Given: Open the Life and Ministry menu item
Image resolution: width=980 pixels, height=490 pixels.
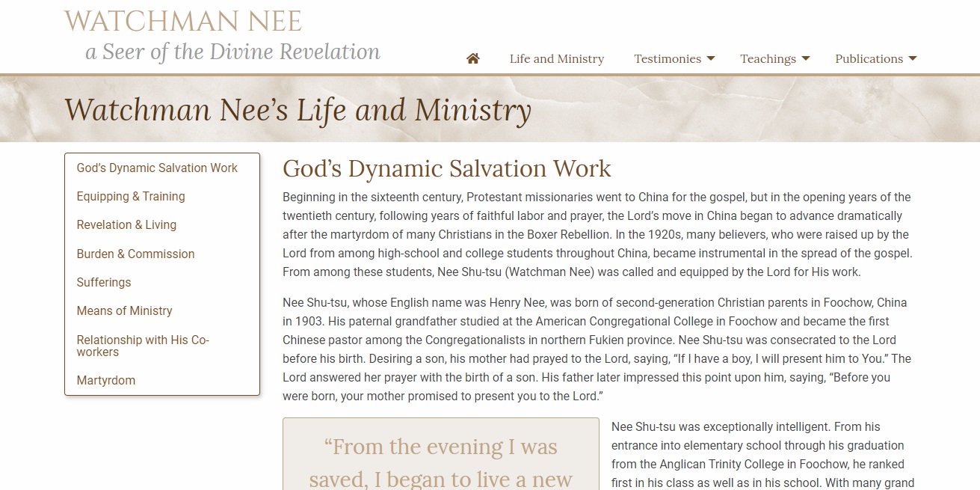Looking at the screenshot, I should tap(556, 58).
